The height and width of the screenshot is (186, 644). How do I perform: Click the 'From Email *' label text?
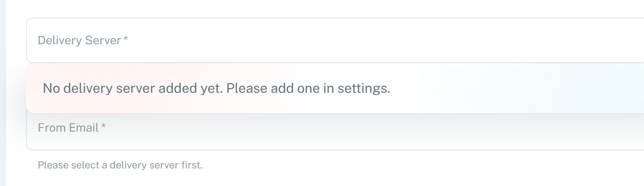[x=72, y=127]
